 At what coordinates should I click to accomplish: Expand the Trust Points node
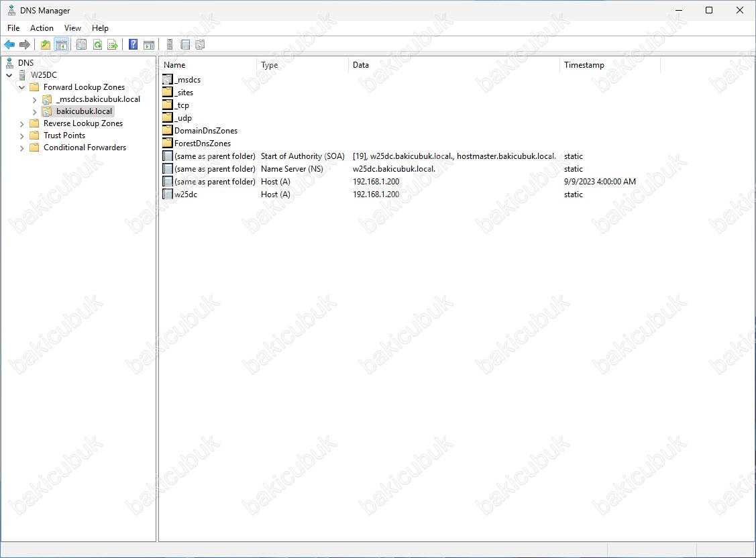pyautogui.click(x=21, y=136)
